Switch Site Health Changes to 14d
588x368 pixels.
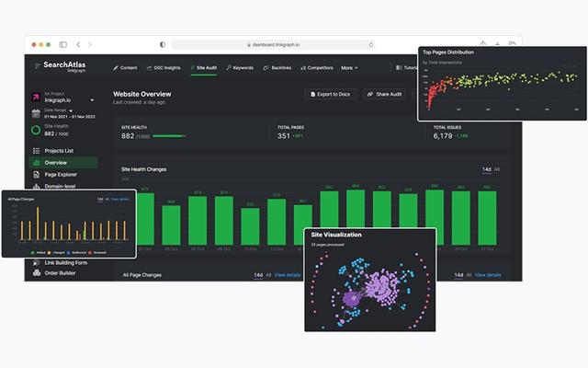[x=486, y=169]
